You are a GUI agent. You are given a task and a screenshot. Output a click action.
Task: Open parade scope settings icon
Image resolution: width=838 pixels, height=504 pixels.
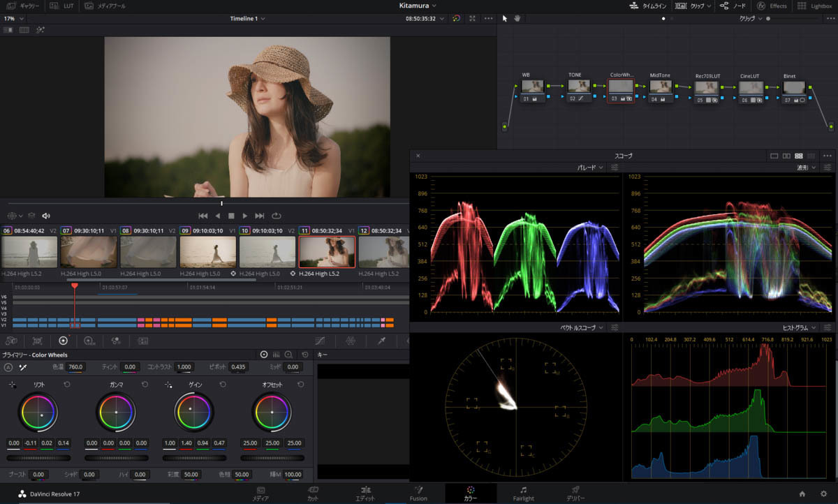pos(614,168)
